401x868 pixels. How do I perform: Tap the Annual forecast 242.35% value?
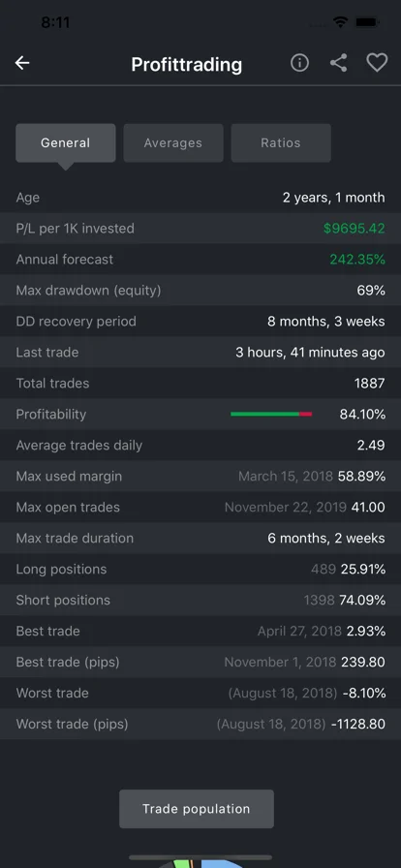click(x=357, y=259)
